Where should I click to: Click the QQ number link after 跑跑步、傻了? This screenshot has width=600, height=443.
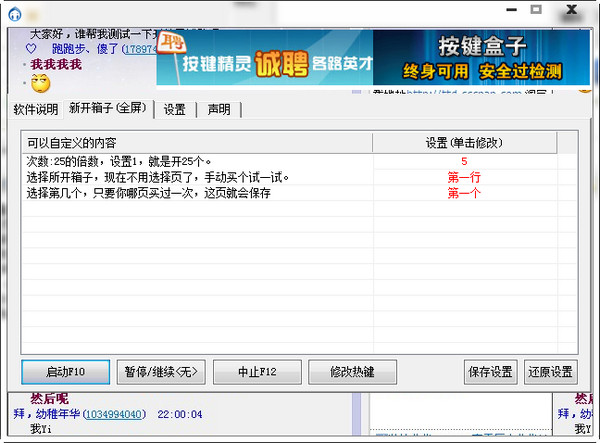tap(141, 49)
